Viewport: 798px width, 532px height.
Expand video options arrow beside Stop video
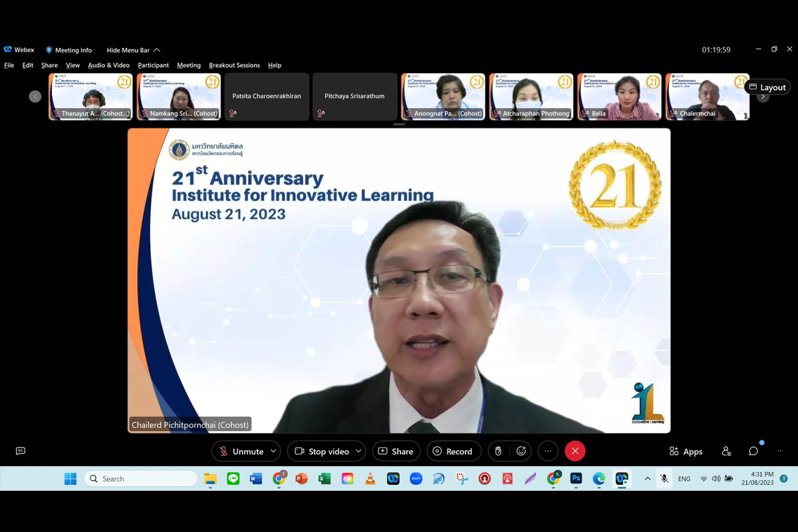pyautogui.click(x=358, y=451)
